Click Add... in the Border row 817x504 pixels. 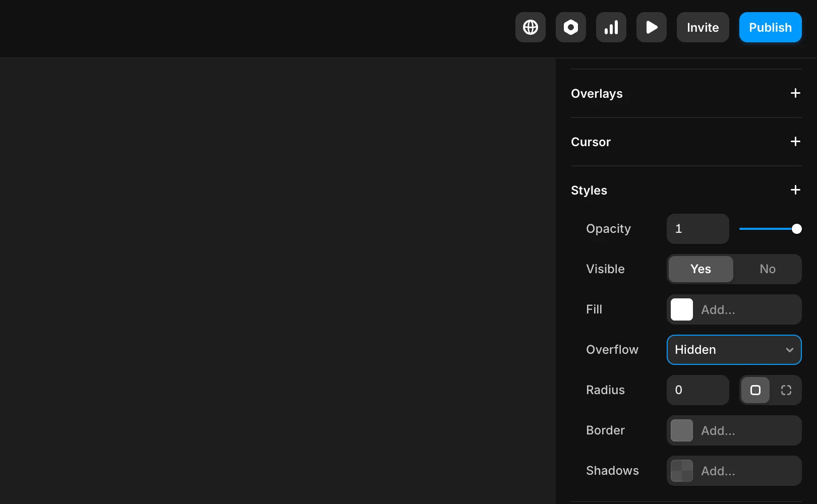[x=718, y=430]
